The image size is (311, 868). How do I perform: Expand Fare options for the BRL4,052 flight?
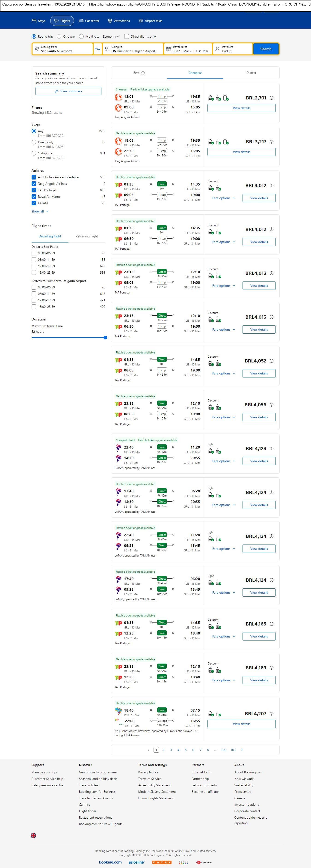tap(223, 373)
